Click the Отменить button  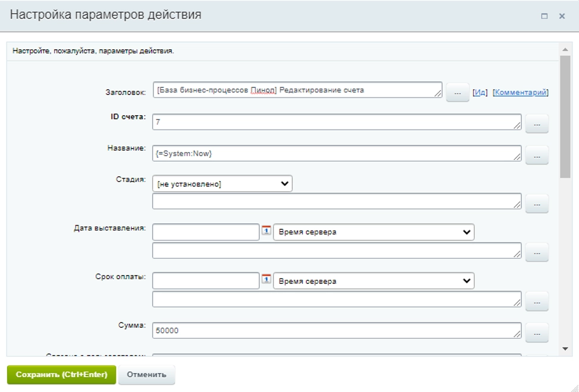[147, 375]
